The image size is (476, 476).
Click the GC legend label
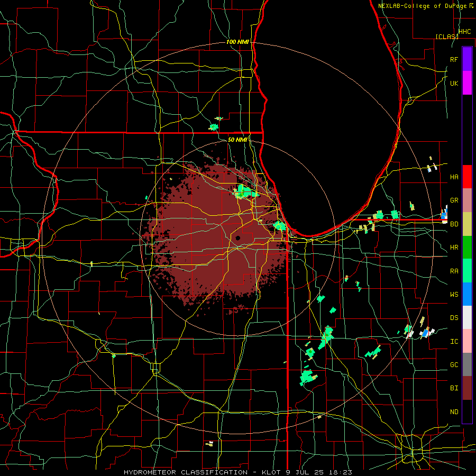click(454, 365)
